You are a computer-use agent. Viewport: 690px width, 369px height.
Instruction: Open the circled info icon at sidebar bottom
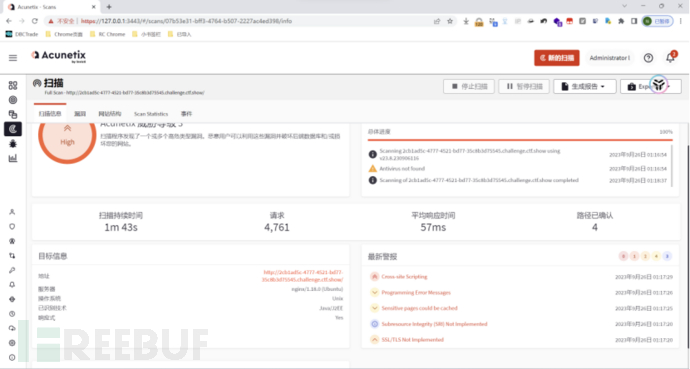click(12, 357)
